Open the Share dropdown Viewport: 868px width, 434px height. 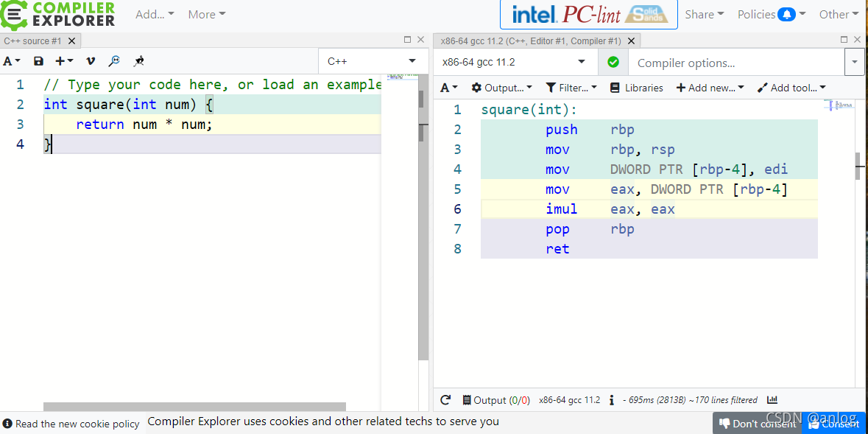point(704,15)
